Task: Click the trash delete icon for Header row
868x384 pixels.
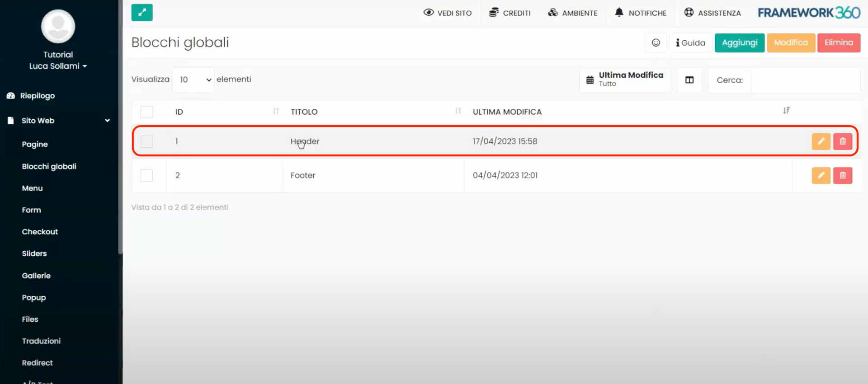Action: pos(842,141)
